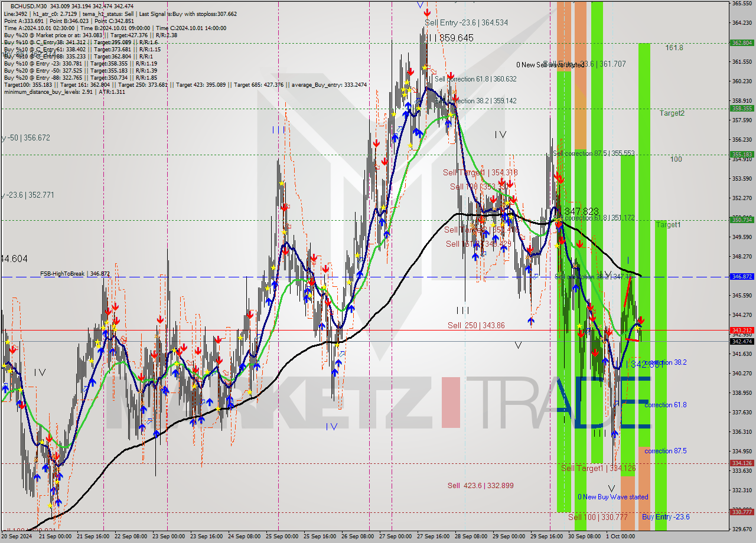Click the black 342.474 current price tag

(742, 341)
